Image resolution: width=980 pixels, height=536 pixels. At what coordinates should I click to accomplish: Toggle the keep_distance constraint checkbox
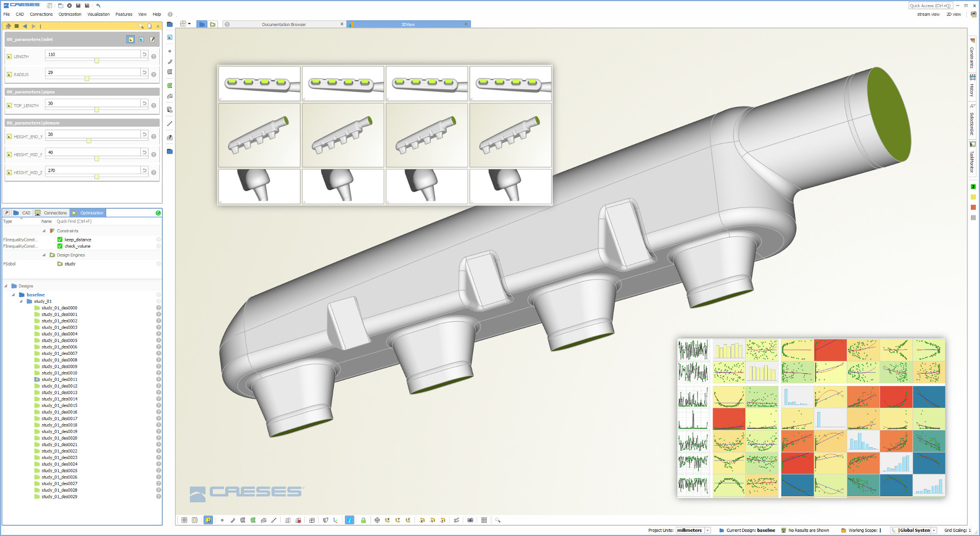coord(60,239)
